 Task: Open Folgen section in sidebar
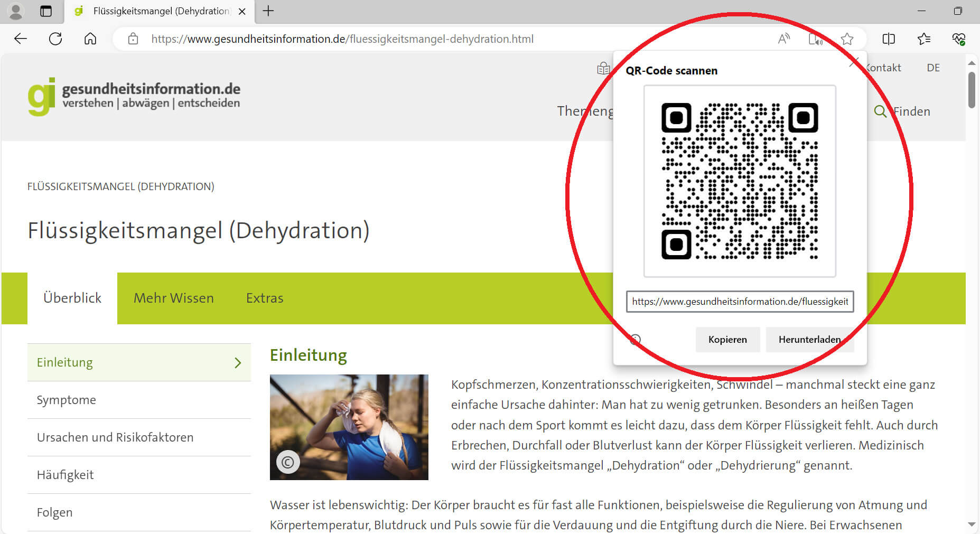pos(139,512)
